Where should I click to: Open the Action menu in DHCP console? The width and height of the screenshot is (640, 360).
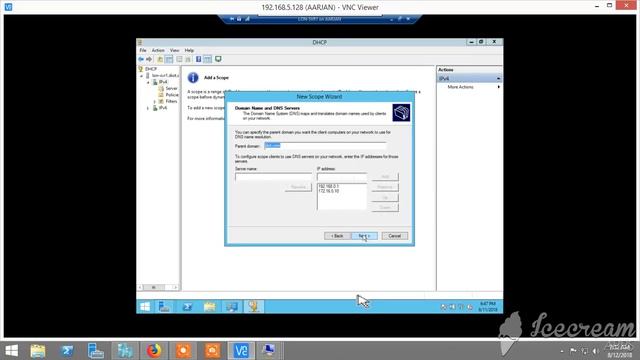[x=158, y=50]
